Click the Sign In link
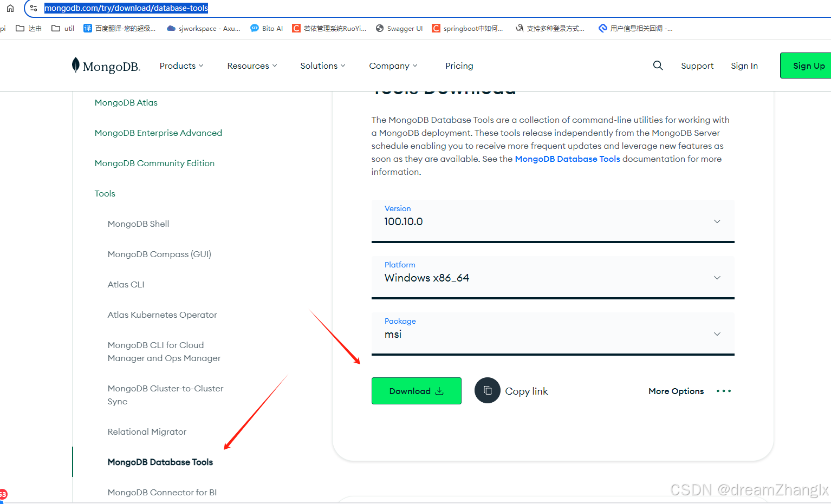The image size is (831, 504). [x=744, y=66]
